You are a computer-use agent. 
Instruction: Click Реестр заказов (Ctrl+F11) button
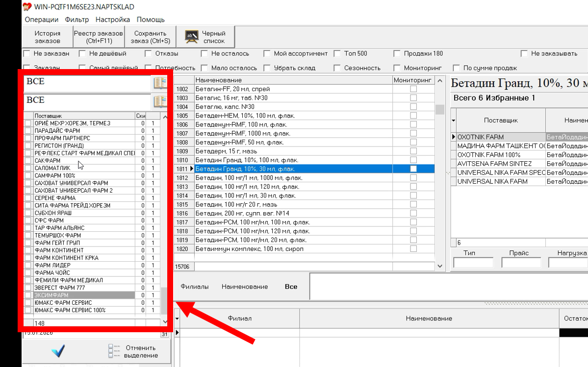click(x=99, y=37)
